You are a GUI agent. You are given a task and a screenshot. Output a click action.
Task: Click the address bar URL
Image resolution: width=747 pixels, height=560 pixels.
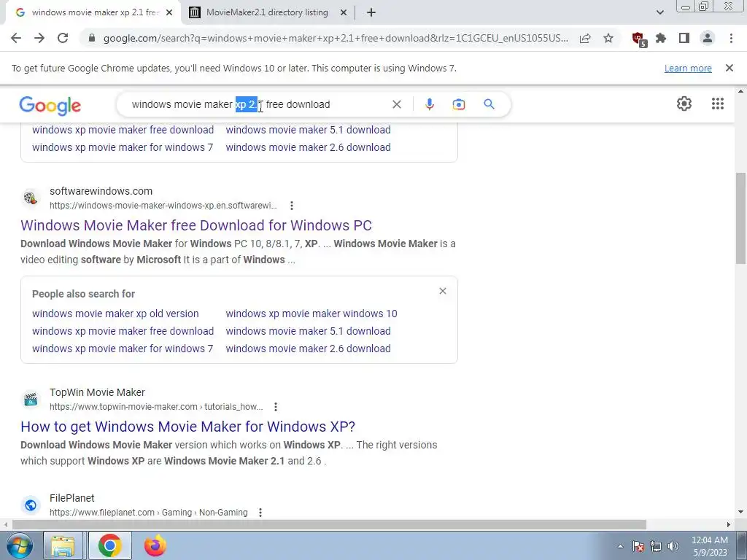pyautogui.click(x=336, y=38)
